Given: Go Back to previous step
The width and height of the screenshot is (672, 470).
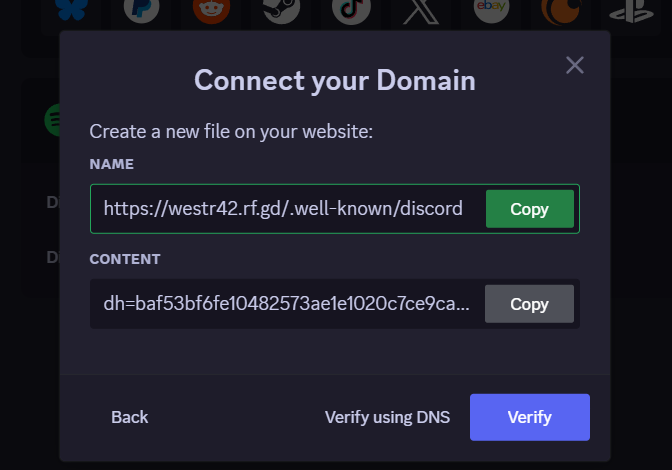Looking at the screenshot, I should coord(129,417).
